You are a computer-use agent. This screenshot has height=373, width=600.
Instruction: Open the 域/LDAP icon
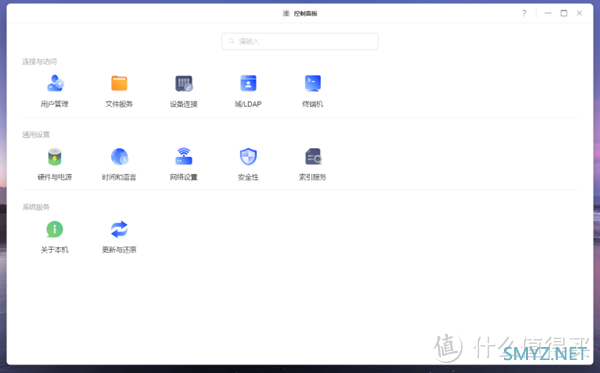tap(248, 83)
